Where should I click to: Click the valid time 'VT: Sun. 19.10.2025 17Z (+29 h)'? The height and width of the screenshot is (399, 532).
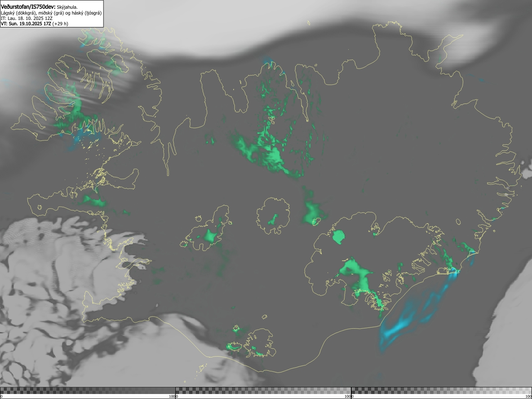34,24
